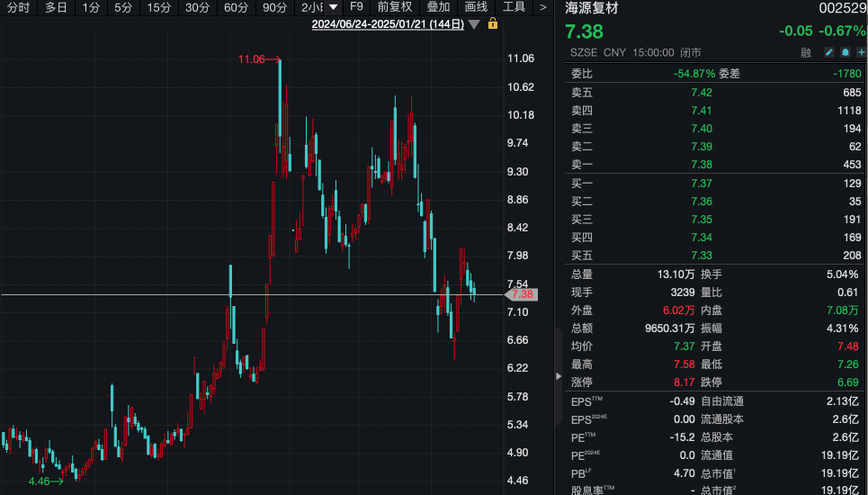Open the edit note pencil icon
This screenshot has height=495, width=868.
(x=828, y=53)
